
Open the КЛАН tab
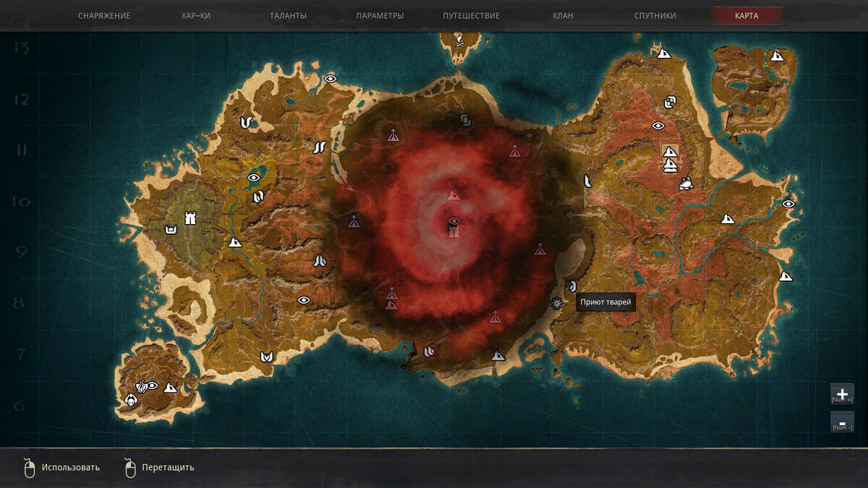coord(563,16)
